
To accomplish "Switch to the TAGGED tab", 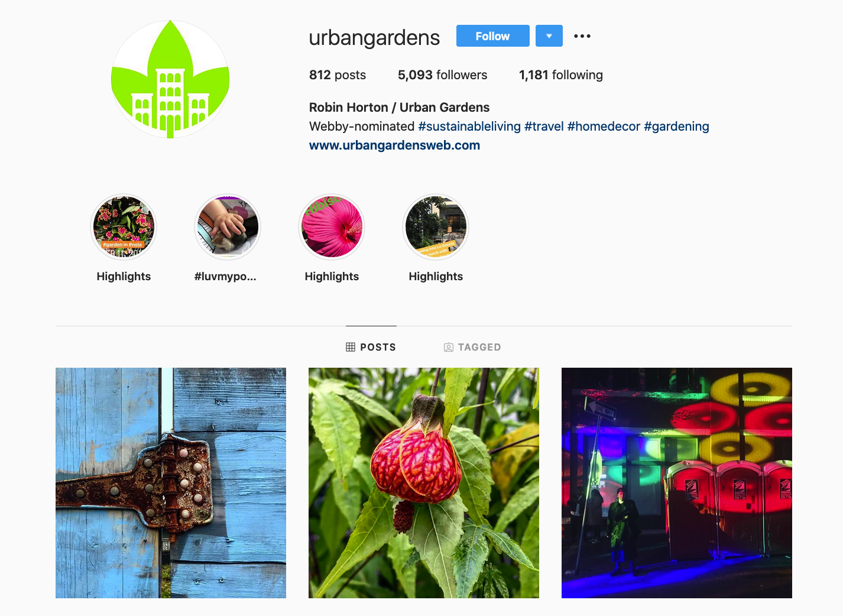I will pyautogui.click(x=472, y=347).
